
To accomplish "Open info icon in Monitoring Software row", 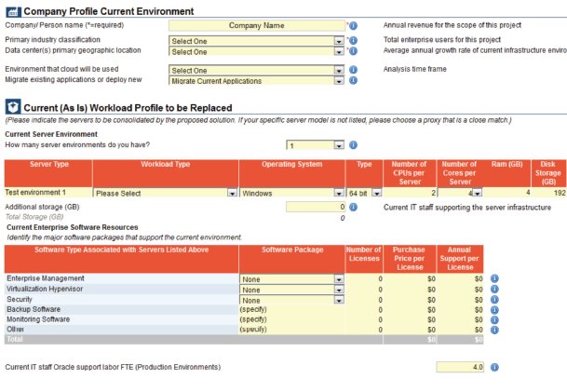I will tap(494, 319).
